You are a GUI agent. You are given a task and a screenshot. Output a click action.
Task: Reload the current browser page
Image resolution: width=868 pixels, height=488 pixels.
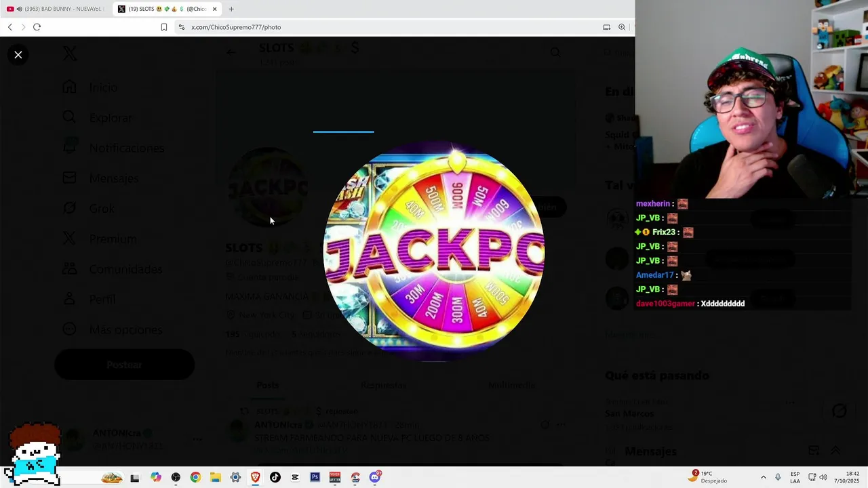click(x=37, y=27)
